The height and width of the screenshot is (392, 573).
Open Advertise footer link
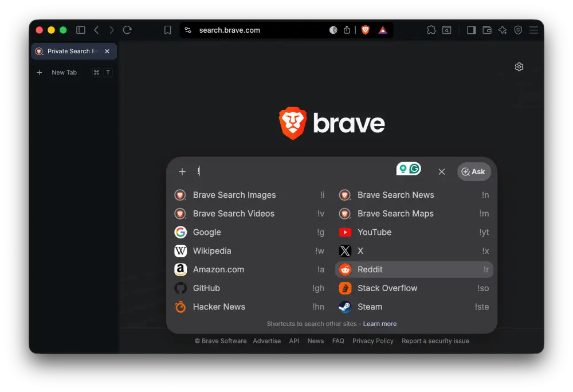(x=267, y=341)
